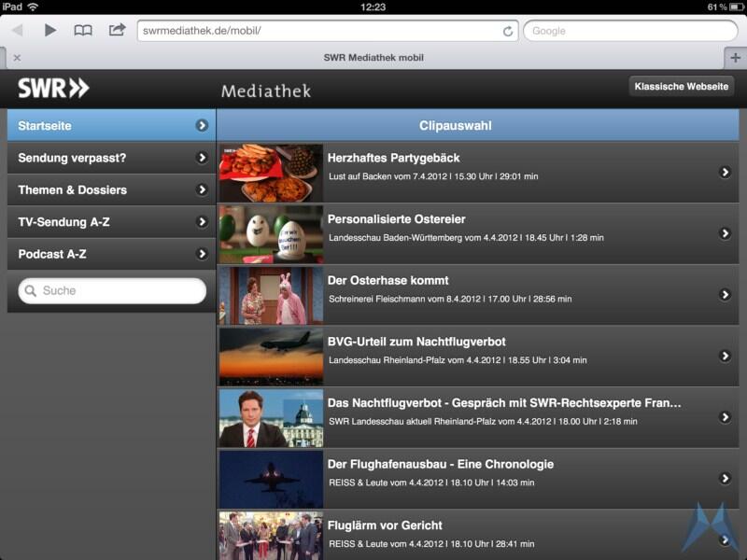Open clip title Der Osterhase kommt

pos(388,281)
